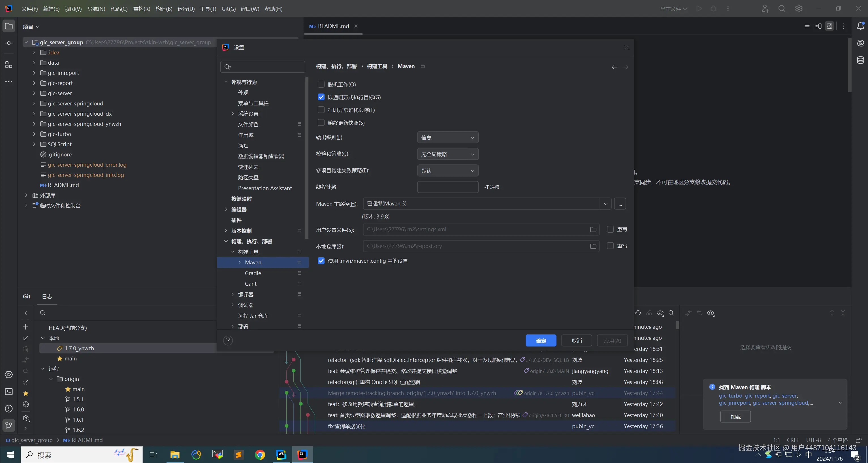Open the 校验和策略 dropdown

[x=447, y=154]
